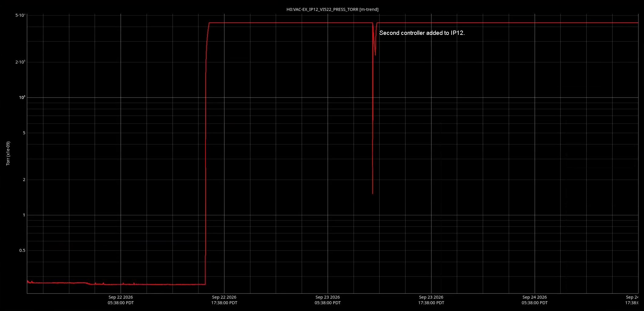
Task: Click the 5·10¹ Y-axis tick label
Action: 20,15
